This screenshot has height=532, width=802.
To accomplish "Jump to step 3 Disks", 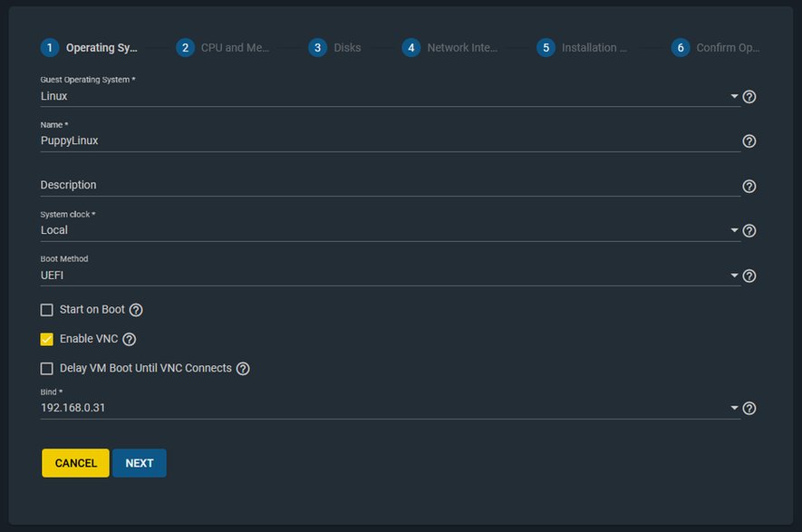I will [335, 47].
